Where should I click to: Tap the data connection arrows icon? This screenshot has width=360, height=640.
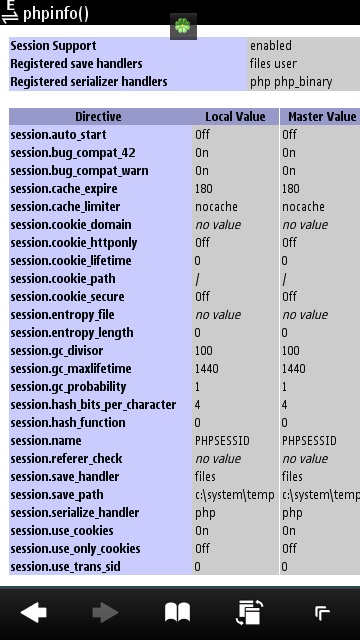9,12
